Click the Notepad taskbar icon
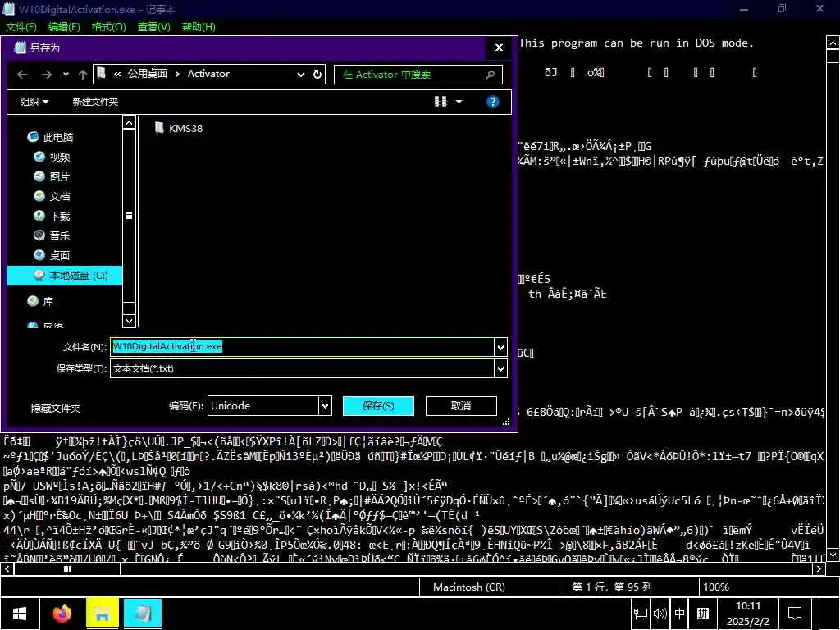The height and width of the screenshot is (630, 840). [143, 614]
